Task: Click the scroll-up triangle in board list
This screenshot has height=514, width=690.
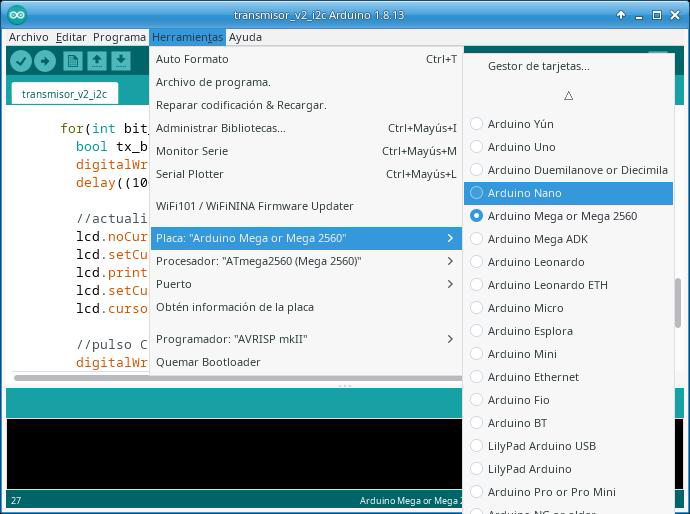Action: coord(568,95)
